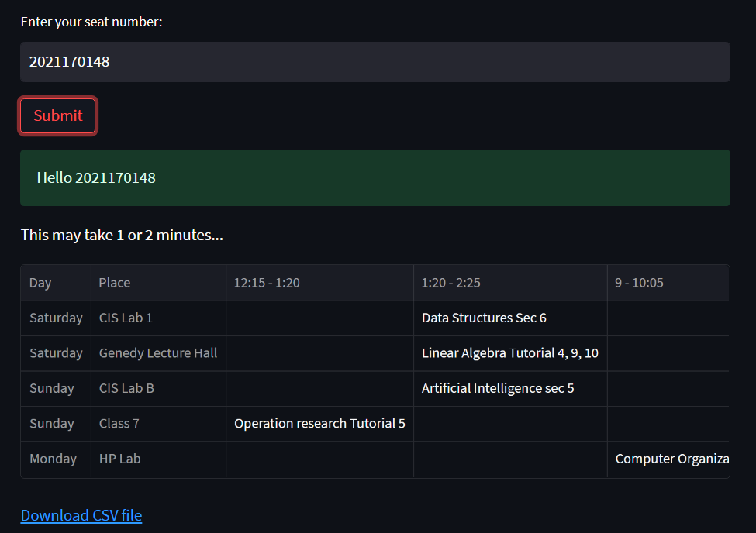Click the Place column header
756x533 pixels.
pos(113,283)
